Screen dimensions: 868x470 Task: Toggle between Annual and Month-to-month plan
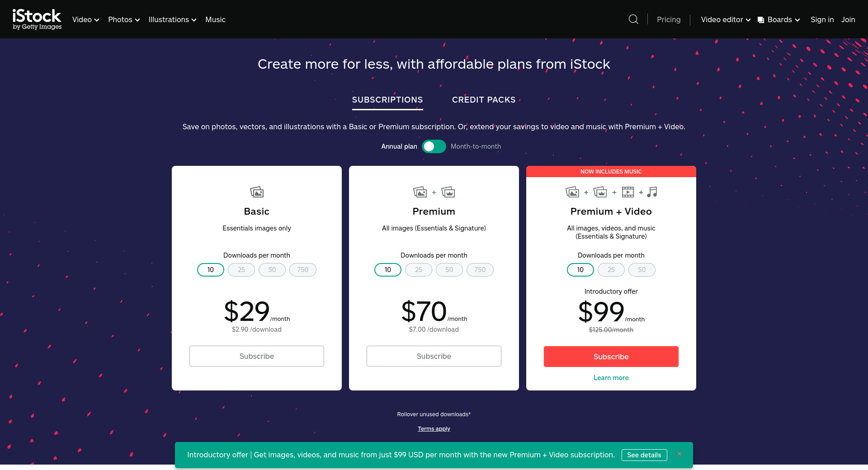(434, 146)
